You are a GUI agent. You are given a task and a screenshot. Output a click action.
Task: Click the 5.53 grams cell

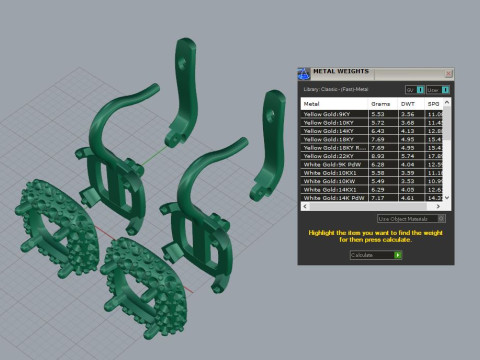[383, 114]
